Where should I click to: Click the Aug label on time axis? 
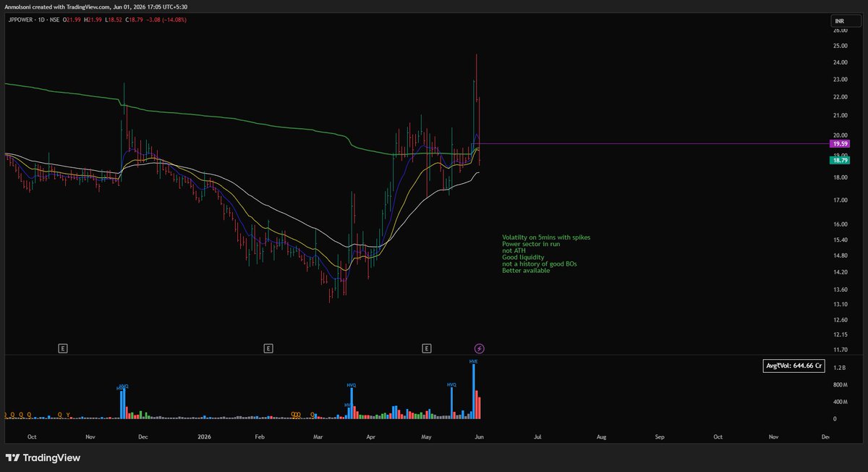click(x=601, y=437)
